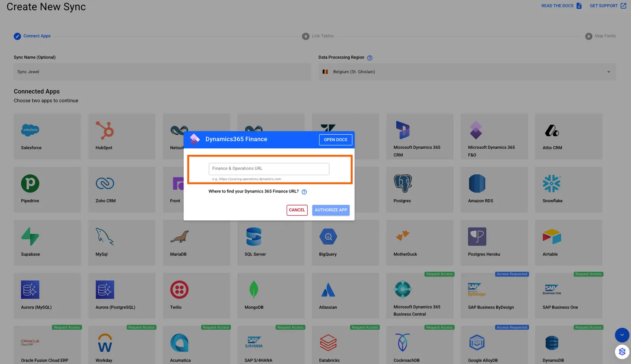The height and width of the screenshot is (364, 631).
Task: Choose the Databricks icon
Action: tap(328, 343)
